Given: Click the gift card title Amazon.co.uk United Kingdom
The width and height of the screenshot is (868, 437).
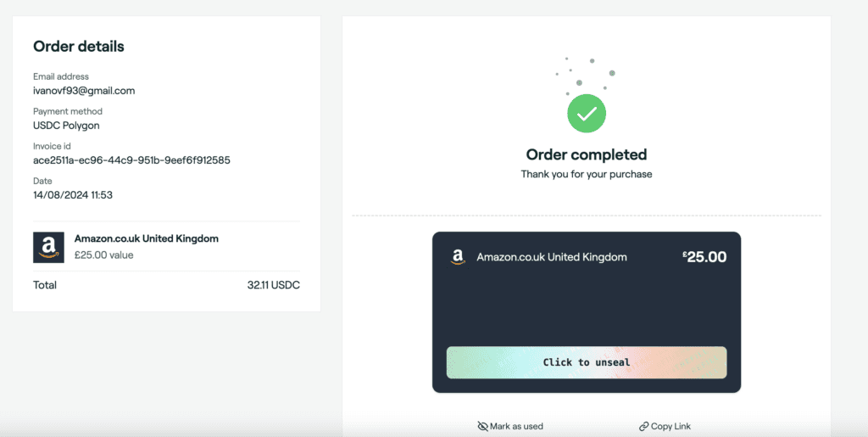Looking at the screenshot, I should (552, 257).
